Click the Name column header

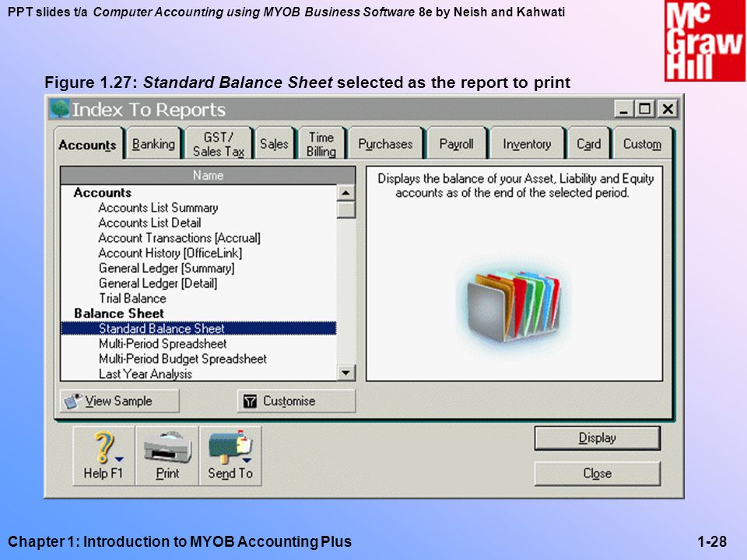point(209,175)
